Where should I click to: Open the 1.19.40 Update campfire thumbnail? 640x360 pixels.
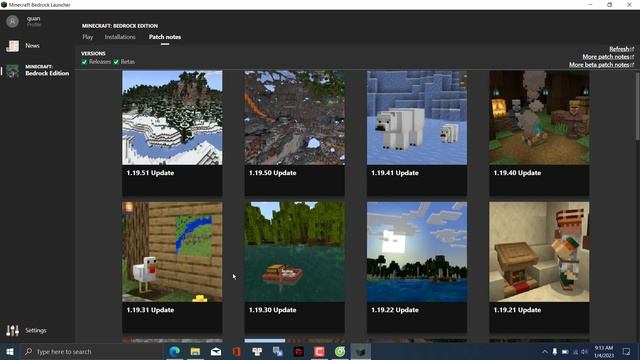point(539,118)
